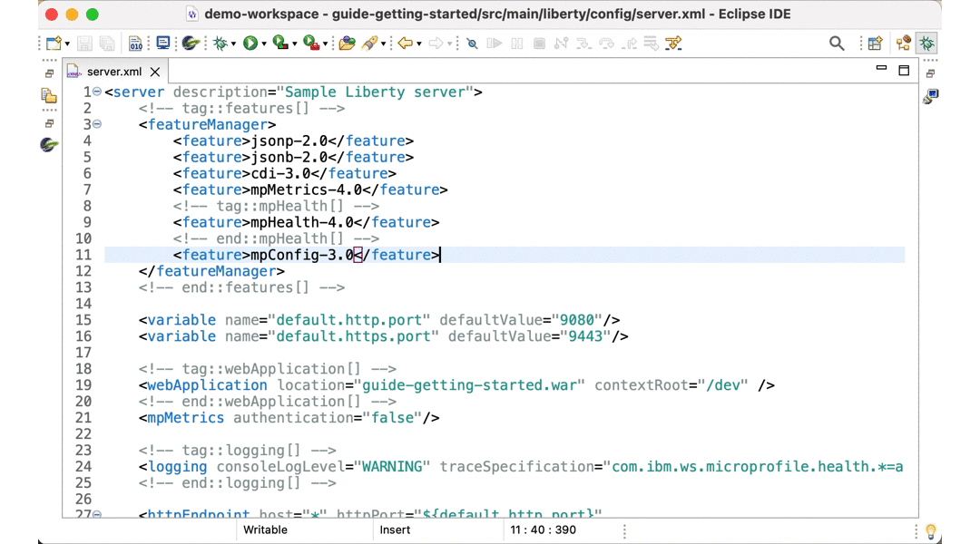980x544 pixels.
Task: Click the Insert mode status field
Action: [395, 529]
